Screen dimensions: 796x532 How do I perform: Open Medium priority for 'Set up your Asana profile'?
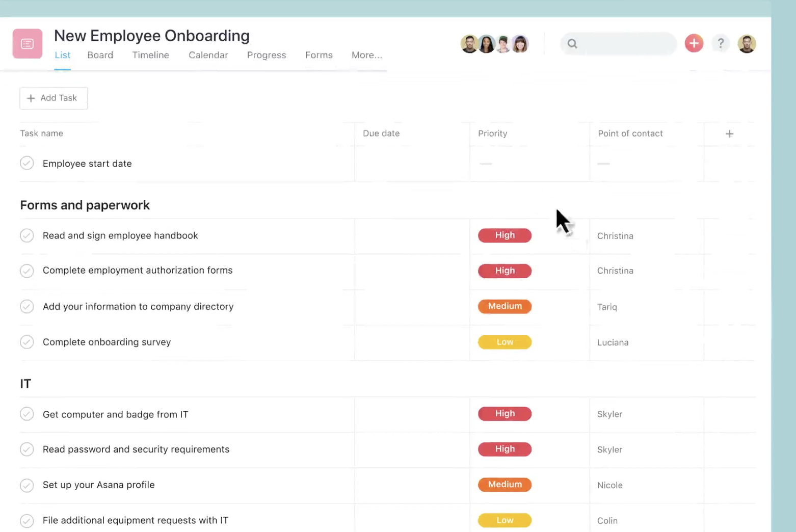point(505,485)
